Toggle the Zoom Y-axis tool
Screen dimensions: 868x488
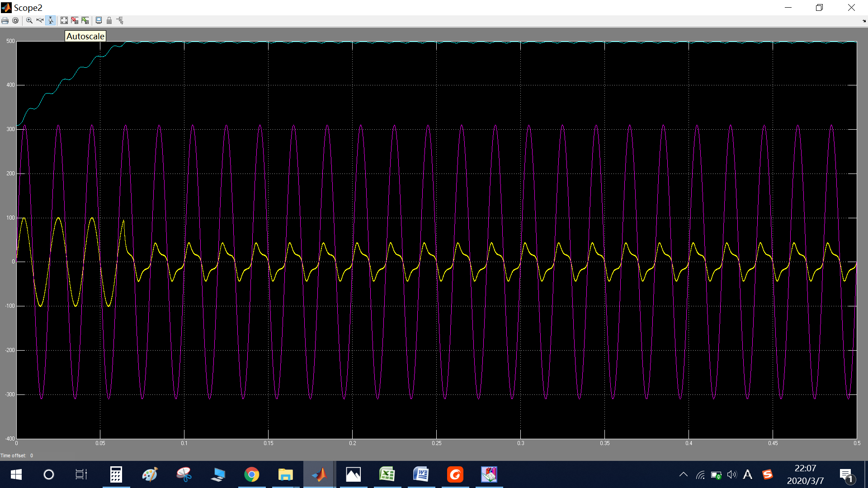[51, 20]
